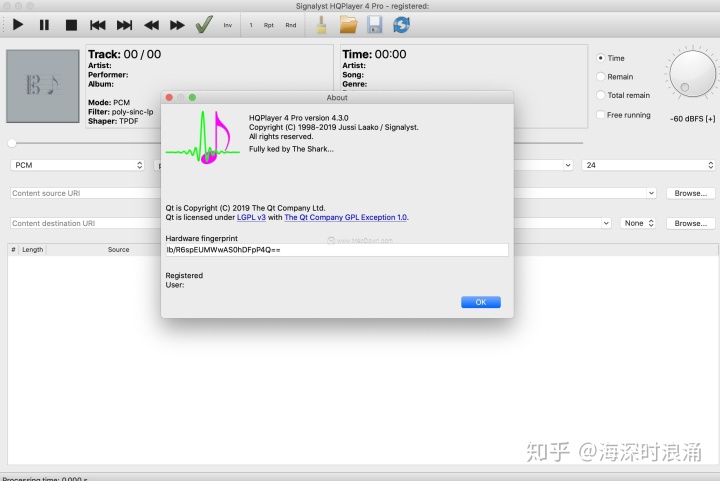Click the Hardware fingerprint text field
This screenshot has height=481, width=720.
(x=337, y=250)
